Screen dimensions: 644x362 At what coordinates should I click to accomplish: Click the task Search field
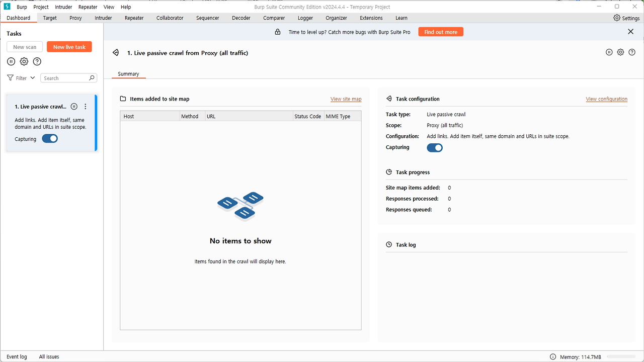(x=64, y=78)
